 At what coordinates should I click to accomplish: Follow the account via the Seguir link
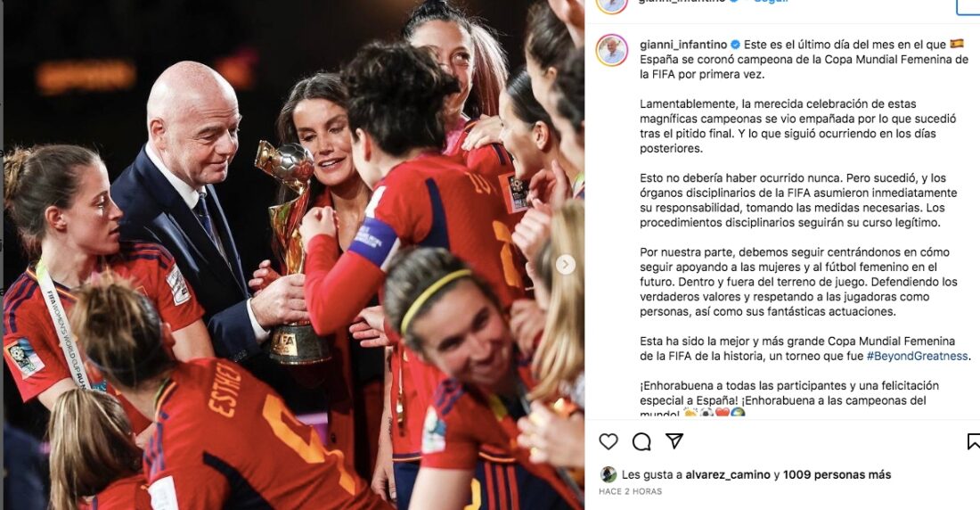point(770,1)
